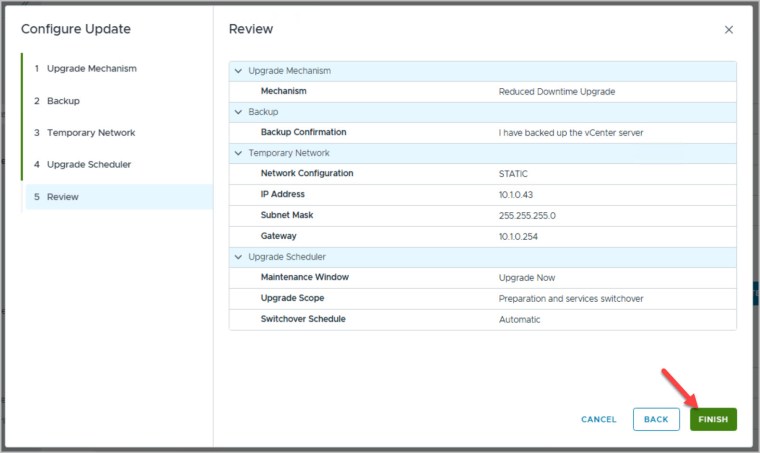Select step 5 Review in wizard sidebar

point(62,197)
